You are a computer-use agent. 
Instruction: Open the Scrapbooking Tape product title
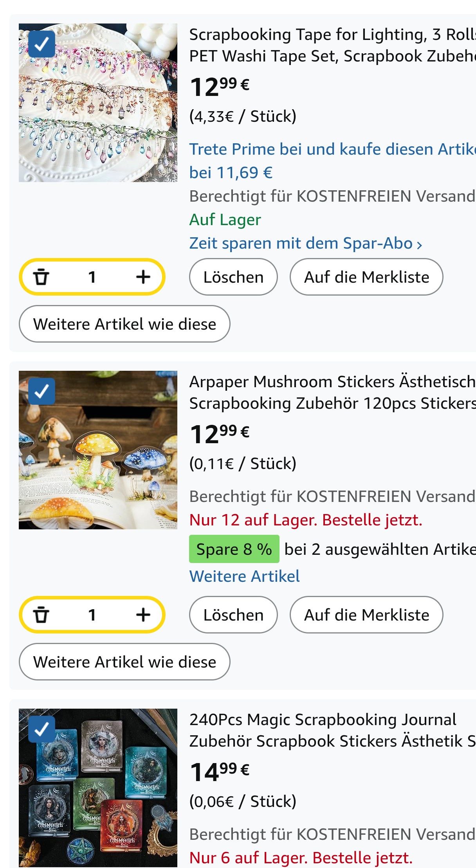(332, 45)
